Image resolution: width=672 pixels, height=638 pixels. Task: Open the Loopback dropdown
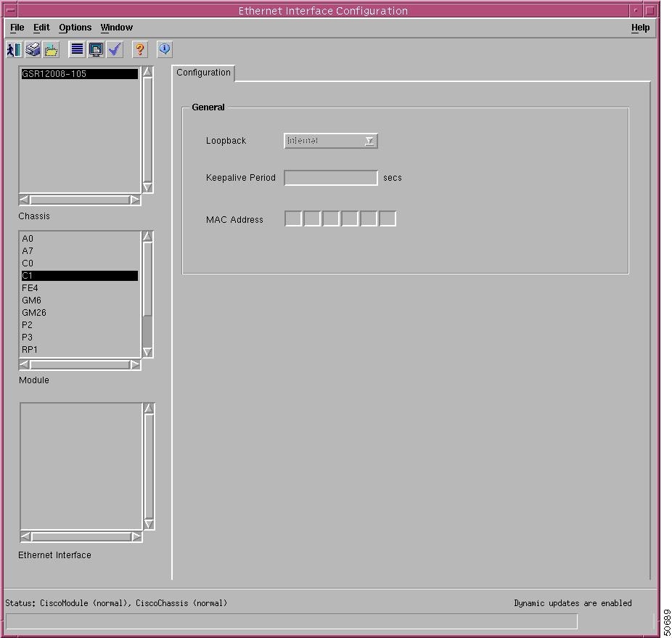coord(330,141)
